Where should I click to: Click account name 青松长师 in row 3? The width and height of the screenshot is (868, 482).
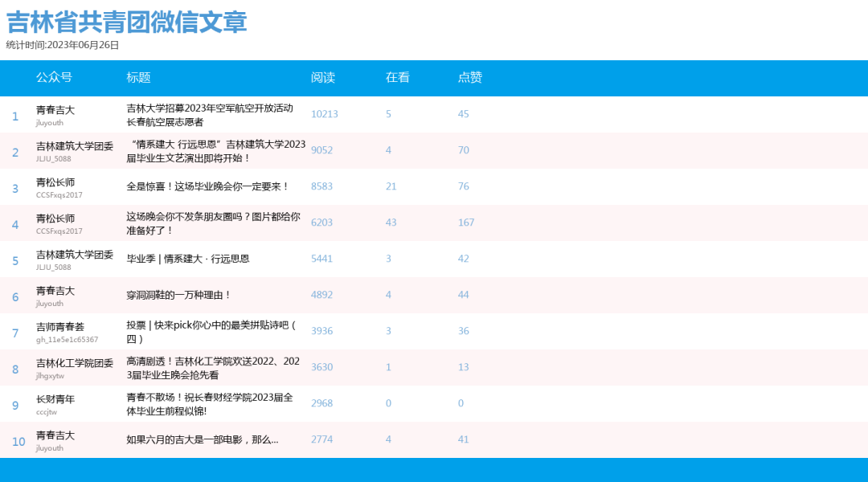[55, 182]
